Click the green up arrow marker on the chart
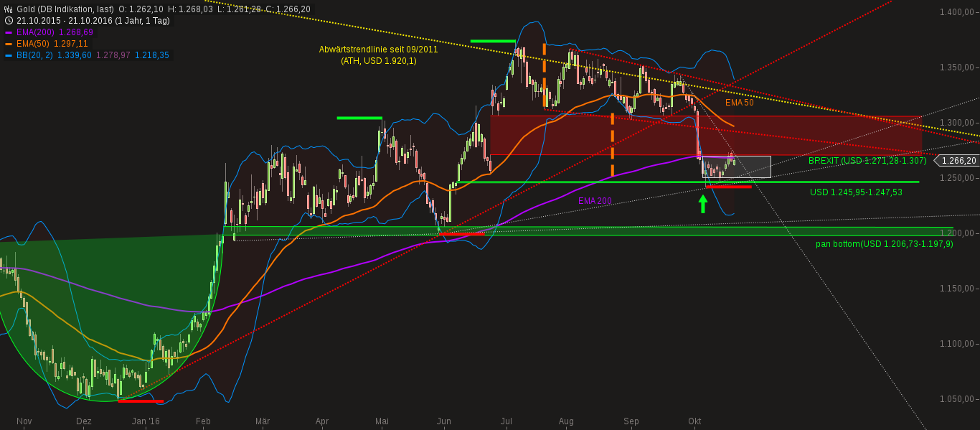 703,205
